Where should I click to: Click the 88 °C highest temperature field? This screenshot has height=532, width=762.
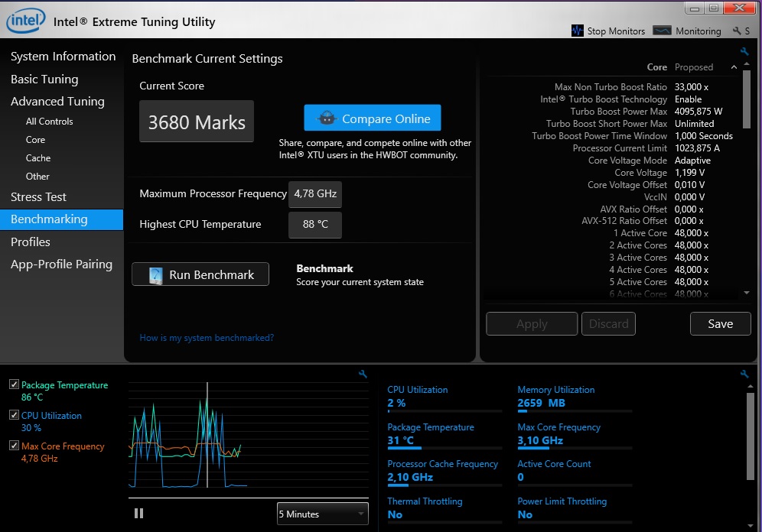315,225
